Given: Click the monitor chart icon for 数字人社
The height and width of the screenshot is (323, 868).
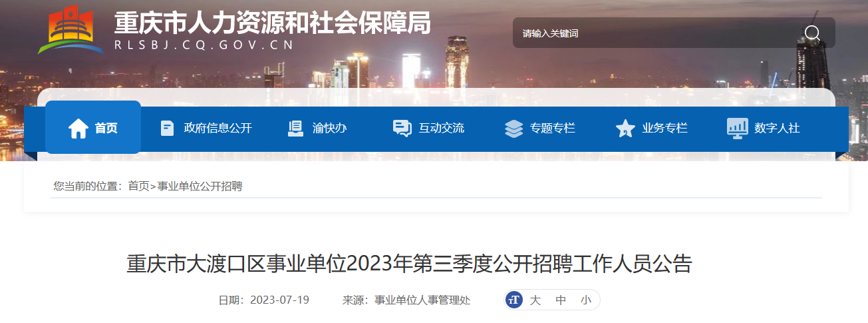Looking at the screenshot, I should (x=737, y=128).
